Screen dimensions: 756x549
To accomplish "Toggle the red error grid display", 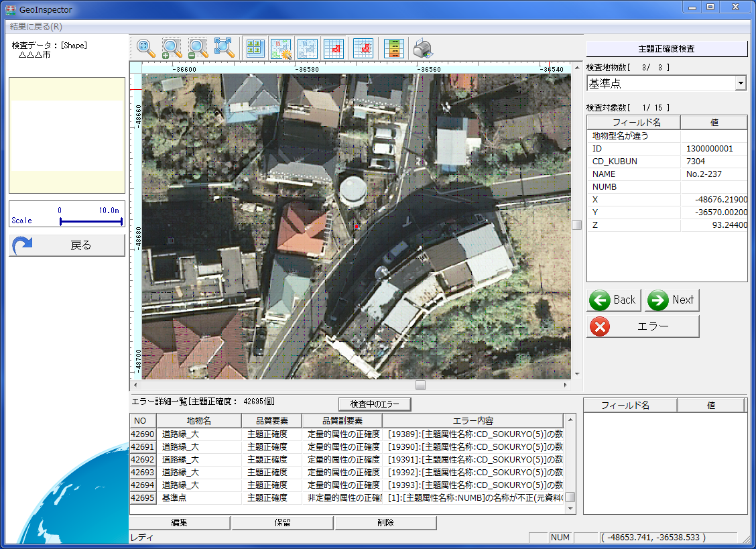I will tap(333, 48).
